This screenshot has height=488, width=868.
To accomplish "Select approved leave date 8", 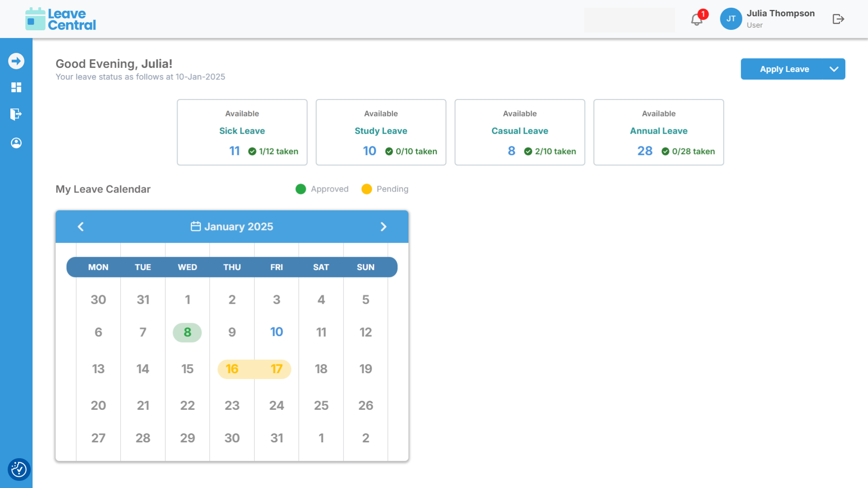I will point(187,332).
